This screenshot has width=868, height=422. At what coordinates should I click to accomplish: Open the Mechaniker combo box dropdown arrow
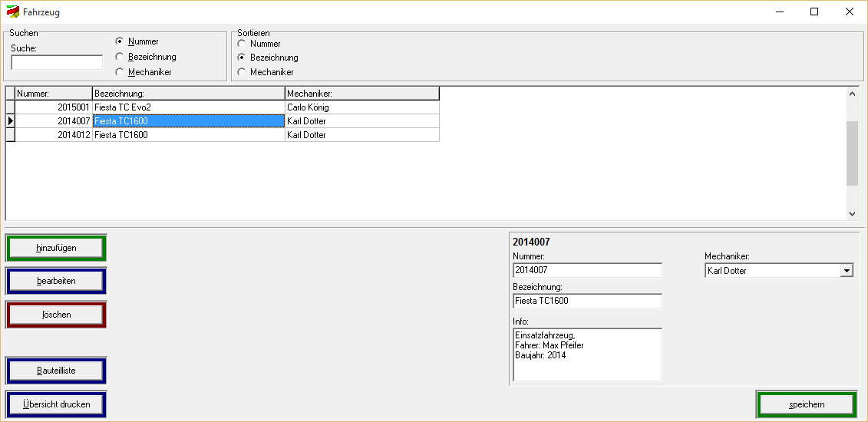pos(847,270)
